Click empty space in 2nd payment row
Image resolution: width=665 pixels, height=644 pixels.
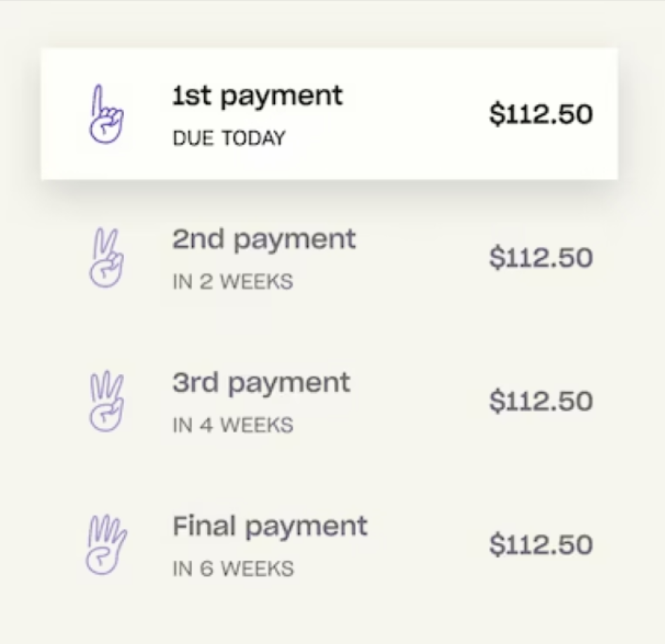tap(422, 258)
